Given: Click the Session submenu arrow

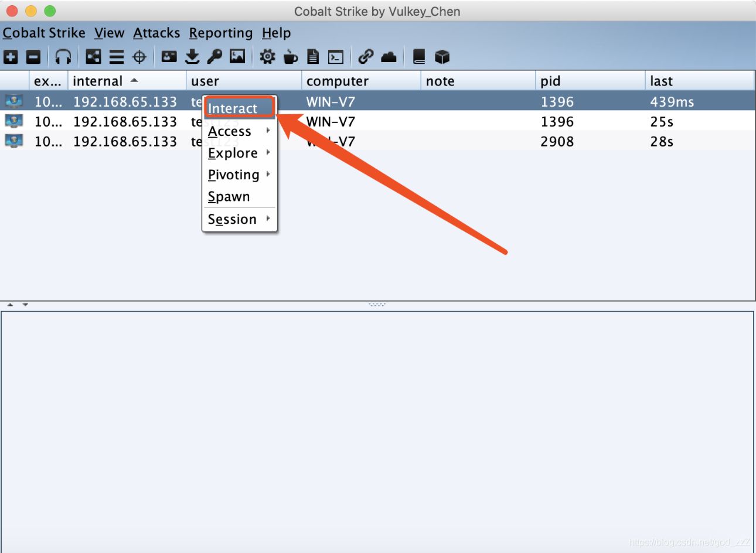Looking at the screenshot, I should (268, 219).
